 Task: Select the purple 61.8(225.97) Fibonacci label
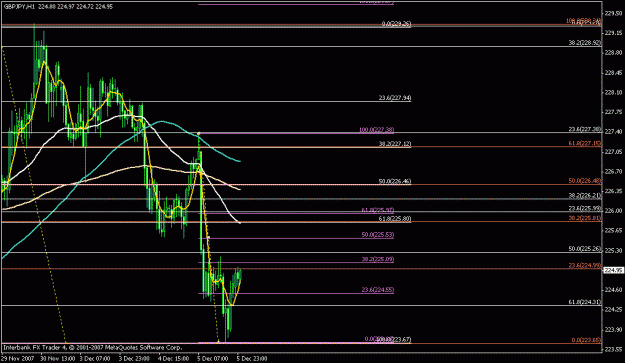[377, 210]
